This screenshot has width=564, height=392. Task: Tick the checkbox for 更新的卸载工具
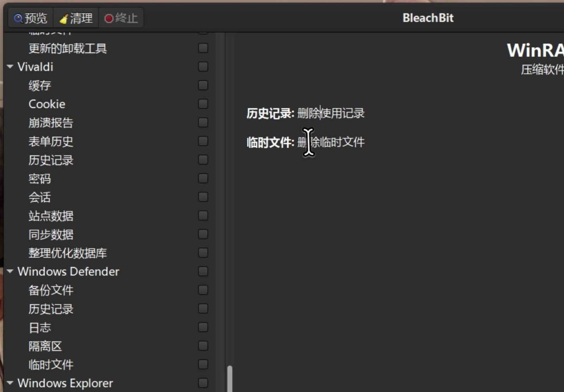[203, 48]
